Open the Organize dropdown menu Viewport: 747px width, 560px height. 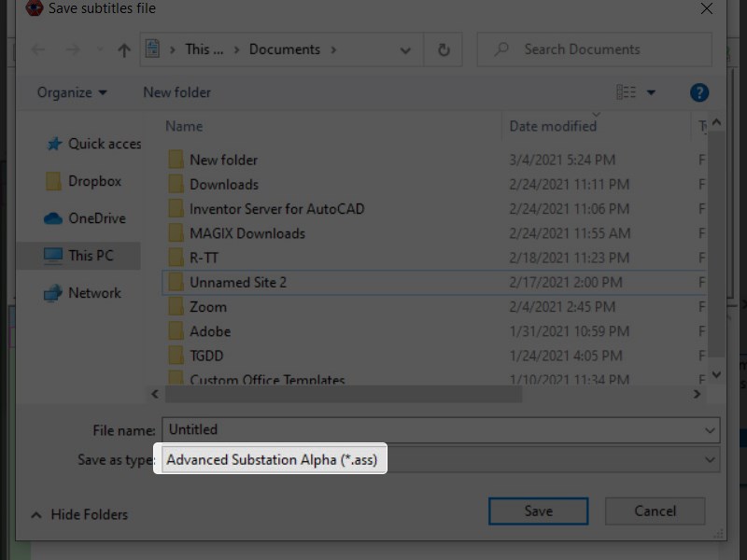click(72, 92)
